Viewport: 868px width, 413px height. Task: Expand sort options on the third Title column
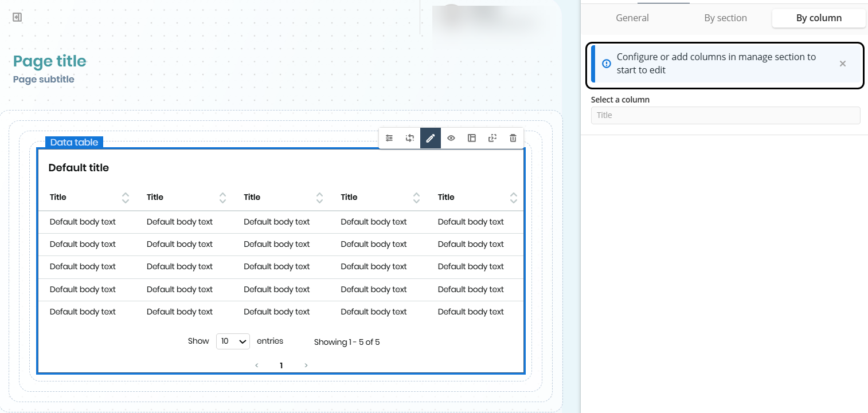pyautogui.click(x=320, y=198)
